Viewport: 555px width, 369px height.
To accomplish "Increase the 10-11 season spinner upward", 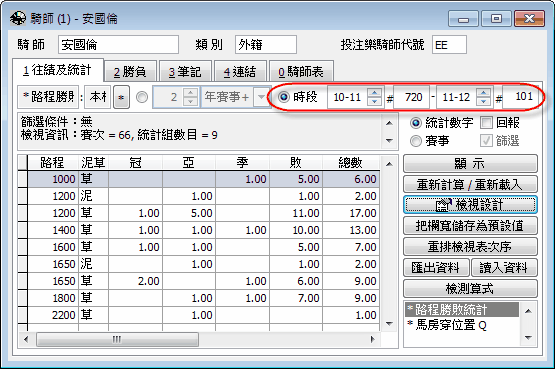I will tap(374, 92).
